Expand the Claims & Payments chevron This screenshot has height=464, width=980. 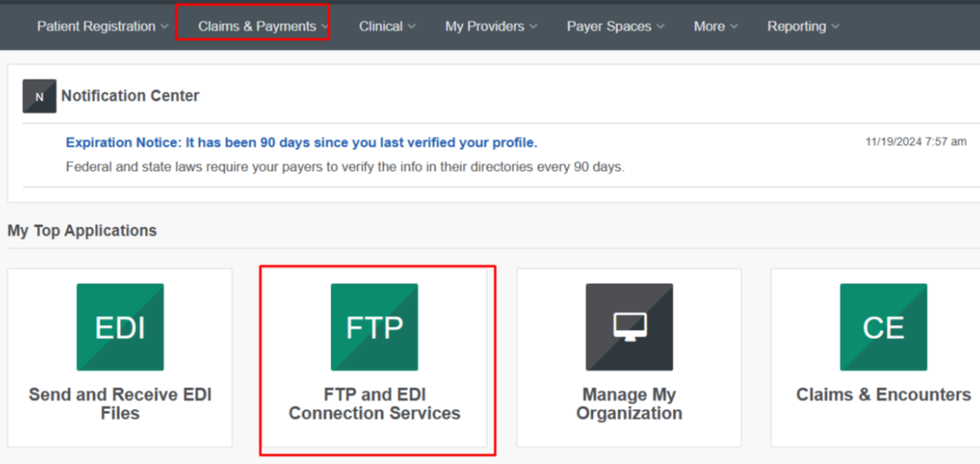point(325,27)
